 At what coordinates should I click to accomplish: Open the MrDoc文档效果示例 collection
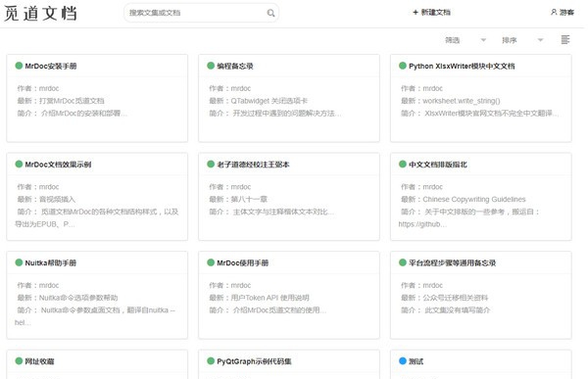[x=58, y=165]
